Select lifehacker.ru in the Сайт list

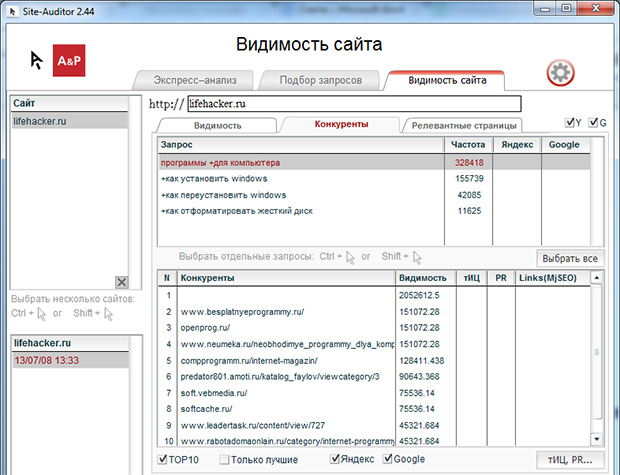(69, 121)
